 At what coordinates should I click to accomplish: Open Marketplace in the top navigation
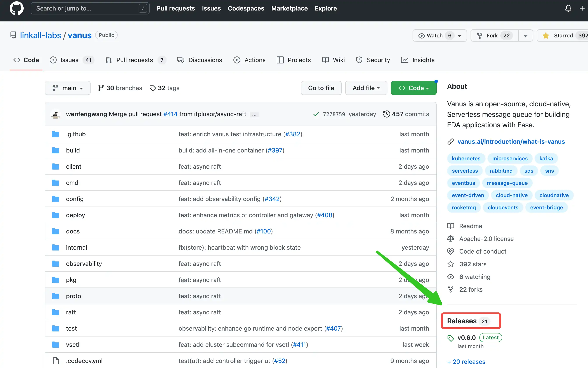click(289, 8)
